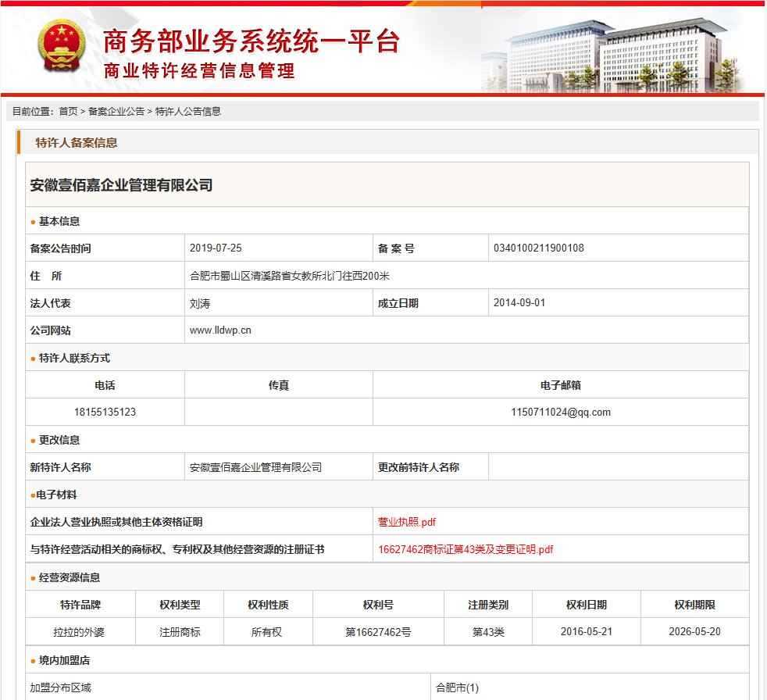Select the 特许人备案信息 section heading
This screenshot has width=767, height=700.
point(77,143)
